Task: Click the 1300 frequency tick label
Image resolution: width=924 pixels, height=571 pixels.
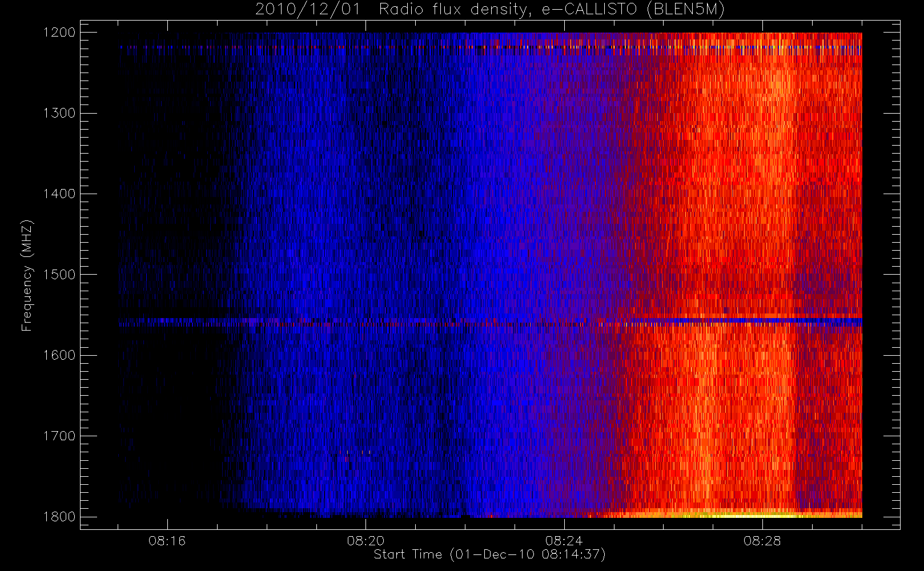Action: pos(59,113)
